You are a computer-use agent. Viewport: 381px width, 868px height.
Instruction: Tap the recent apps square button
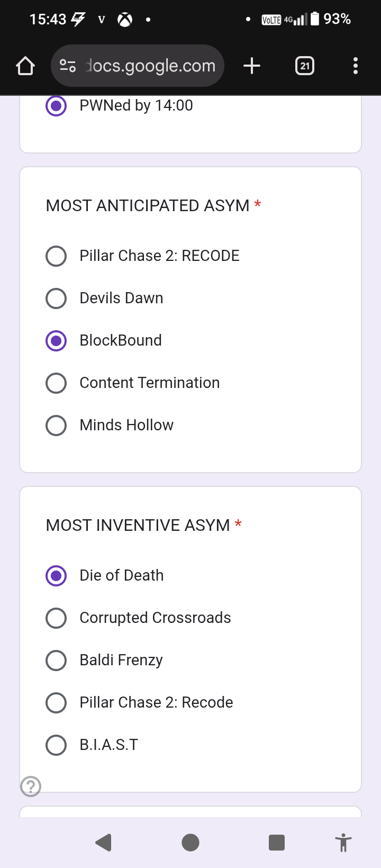click(x=277, y=842)
